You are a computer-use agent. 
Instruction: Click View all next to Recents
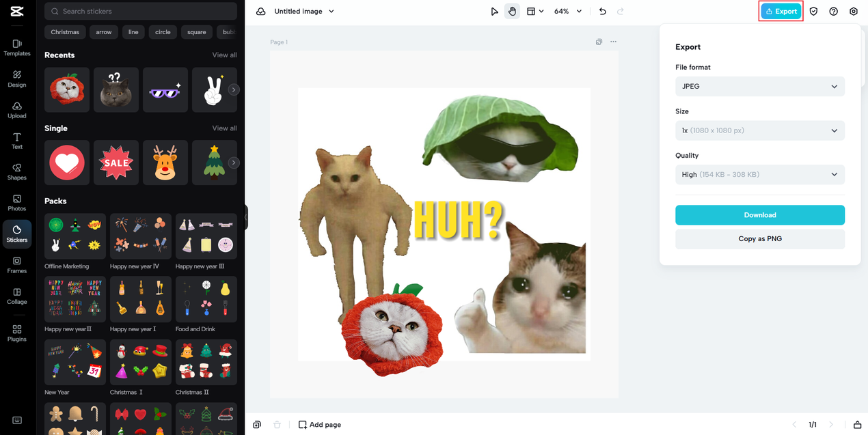click(224, 55)
